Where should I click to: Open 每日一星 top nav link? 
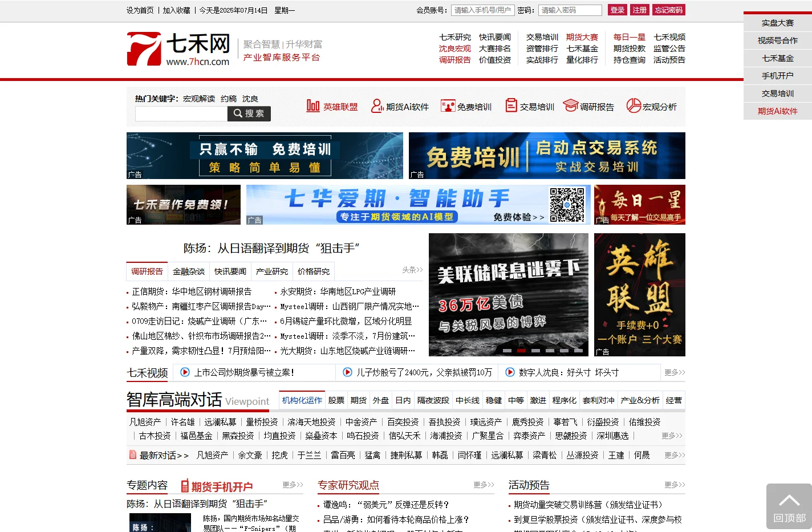630,37
